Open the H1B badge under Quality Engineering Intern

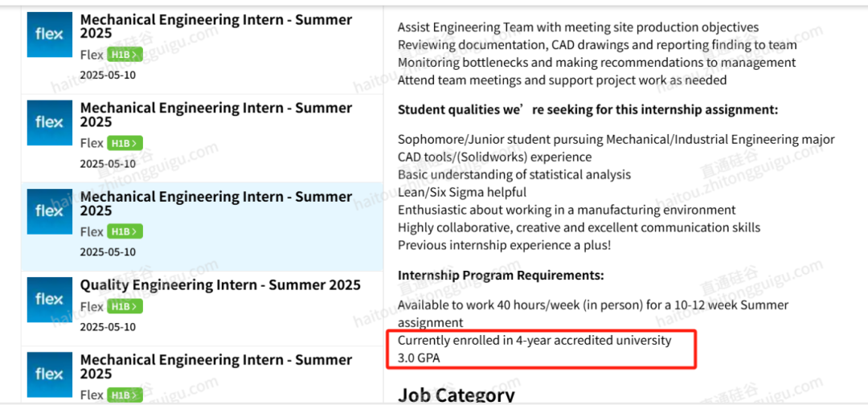125,306
